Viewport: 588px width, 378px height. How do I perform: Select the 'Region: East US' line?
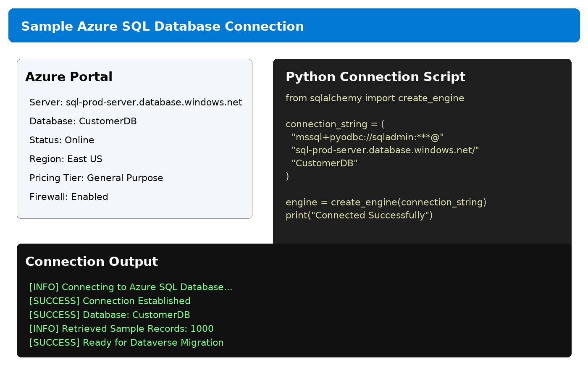[x=66, y=159]
